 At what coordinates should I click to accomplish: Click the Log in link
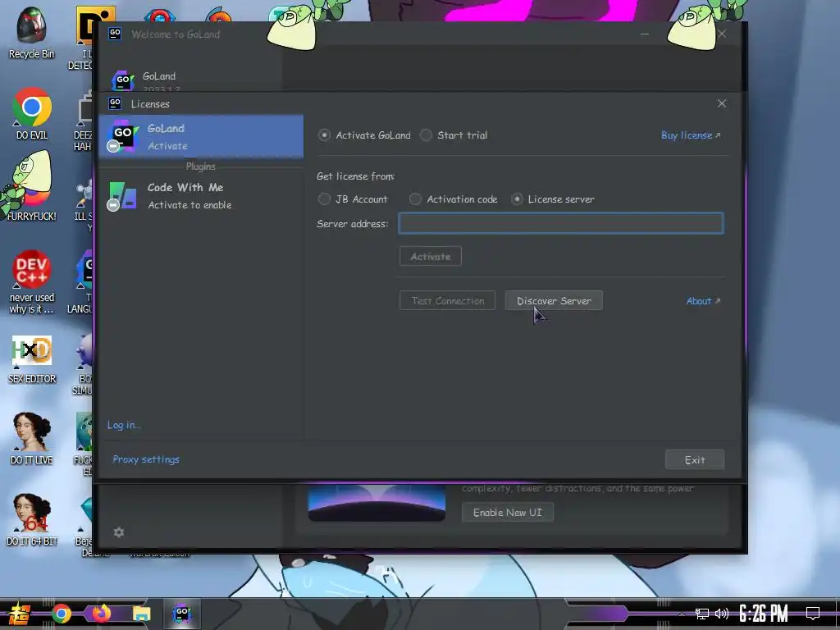point(124,425)
